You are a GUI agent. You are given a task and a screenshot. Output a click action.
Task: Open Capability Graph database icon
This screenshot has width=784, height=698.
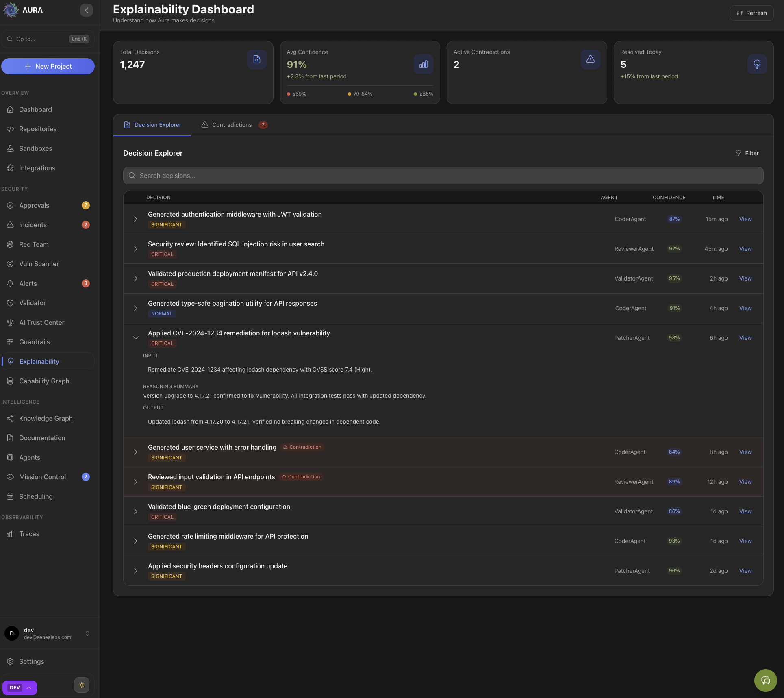10,381
